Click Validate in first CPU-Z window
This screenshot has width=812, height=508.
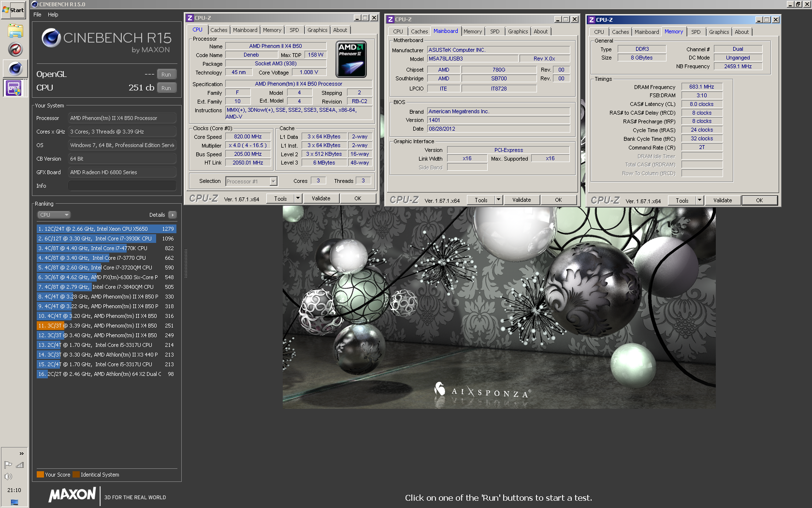(x=321, y=198)
